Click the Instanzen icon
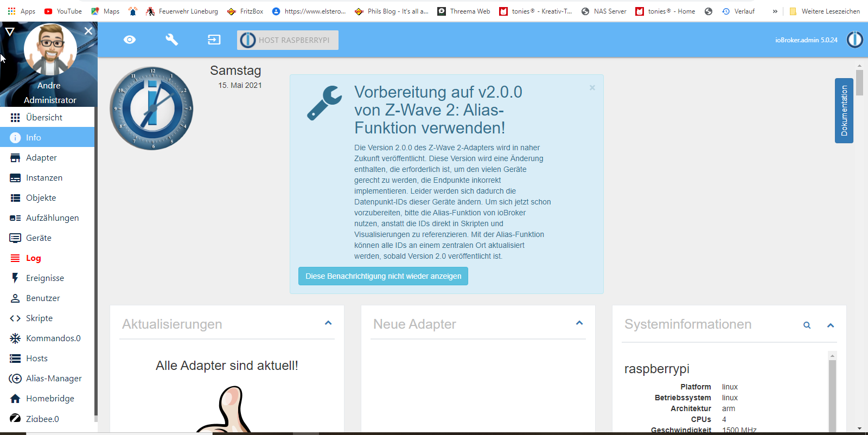Screen dimensions: 868x435 [15, 178]
